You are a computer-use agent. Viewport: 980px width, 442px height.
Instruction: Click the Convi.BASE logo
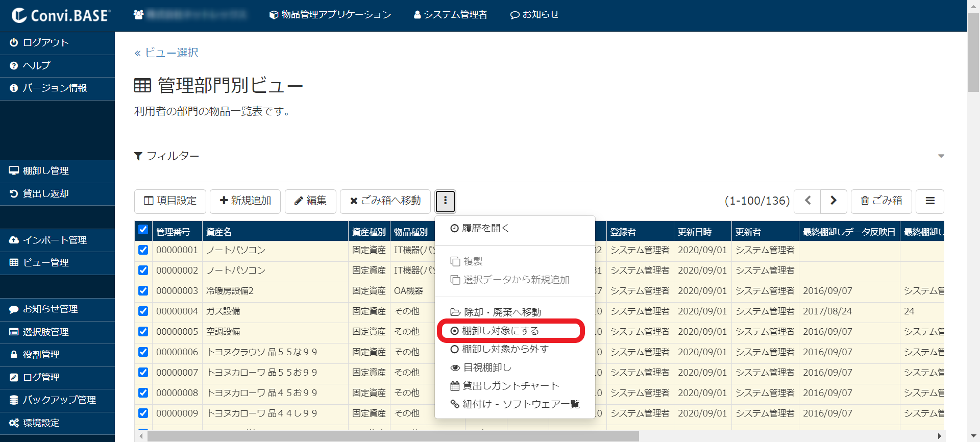(x=61, y=15)
